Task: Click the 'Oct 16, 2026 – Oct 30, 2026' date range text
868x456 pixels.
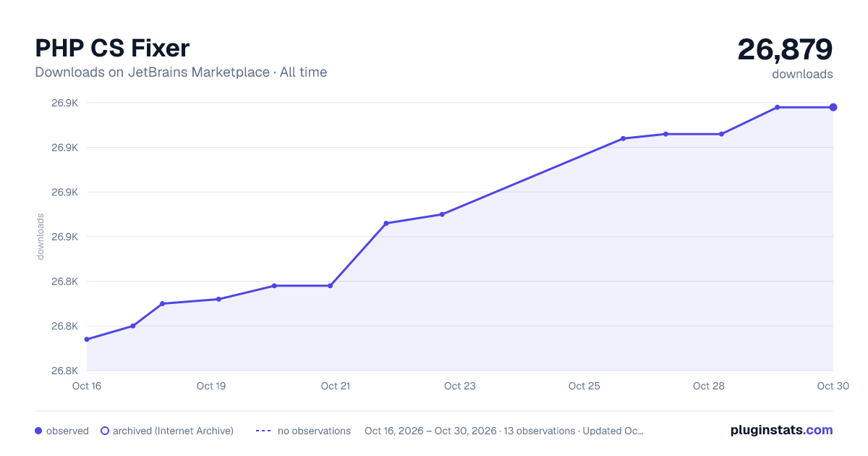Action: click(430, 431)
